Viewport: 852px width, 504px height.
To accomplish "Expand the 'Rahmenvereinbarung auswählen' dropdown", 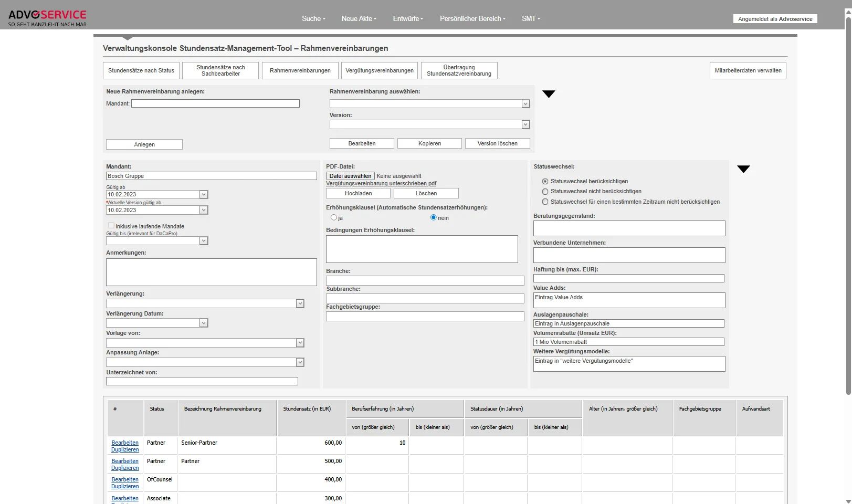I will coord(525,104).
